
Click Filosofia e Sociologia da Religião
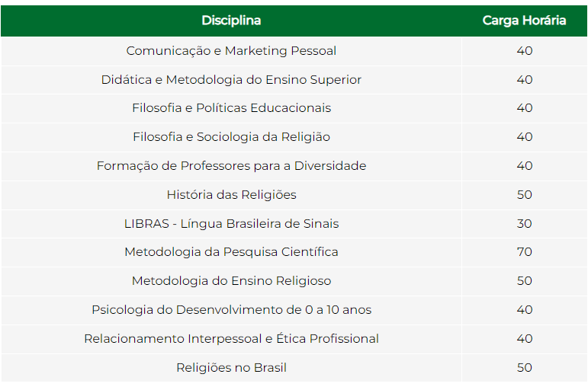click(x=231, y=137)
